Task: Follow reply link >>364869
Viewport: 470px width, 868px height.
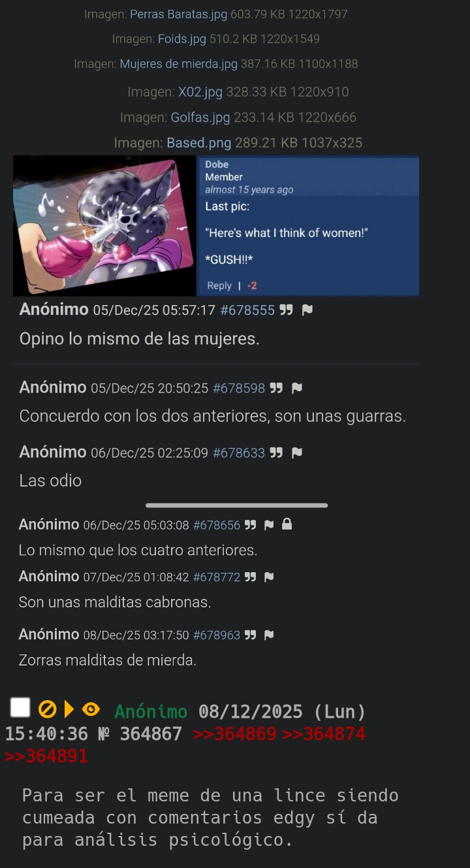Action: 235,734
